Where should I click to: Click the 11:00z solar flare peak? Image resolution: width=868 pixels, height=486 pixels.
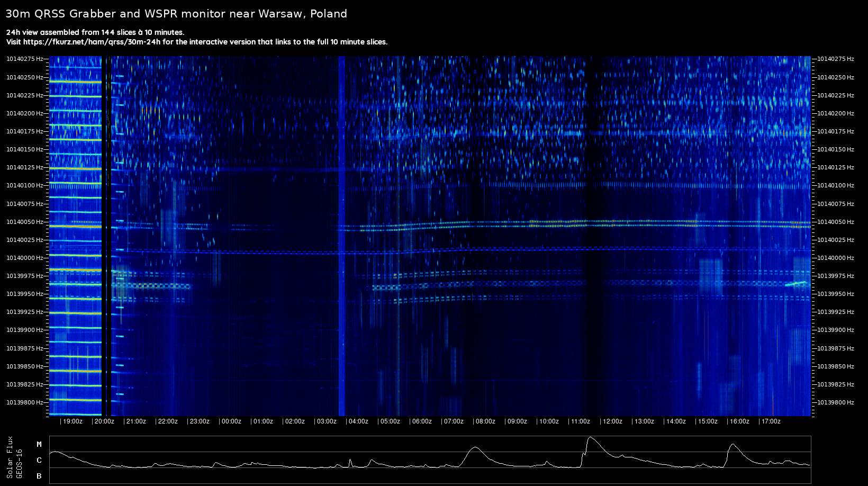click(x=590, y=438)
